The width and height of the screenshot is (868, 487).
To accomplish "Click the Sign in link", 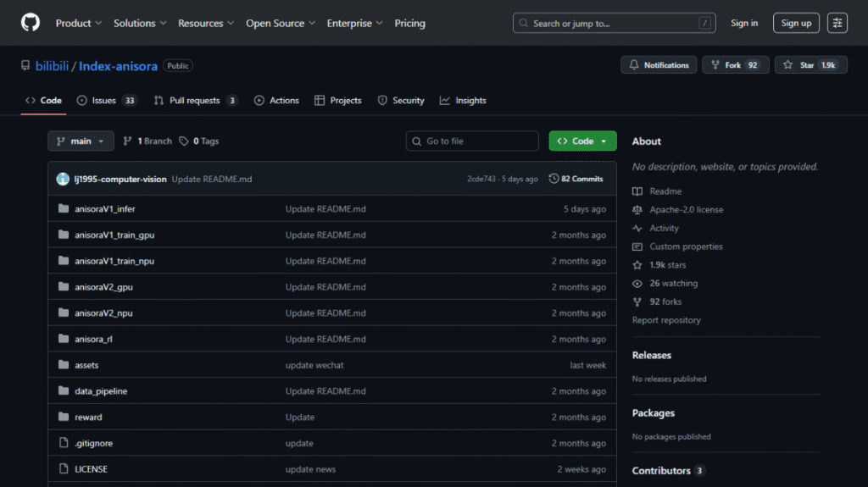I will pyautogui.click(x=744, y=23).
